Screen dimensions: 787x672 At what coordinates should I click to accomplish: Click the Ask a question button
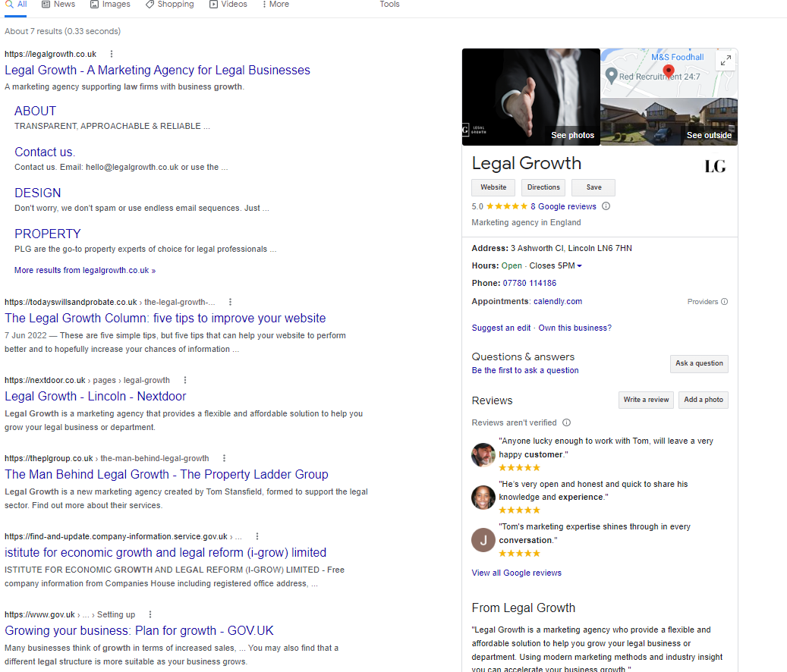[698, 363]
